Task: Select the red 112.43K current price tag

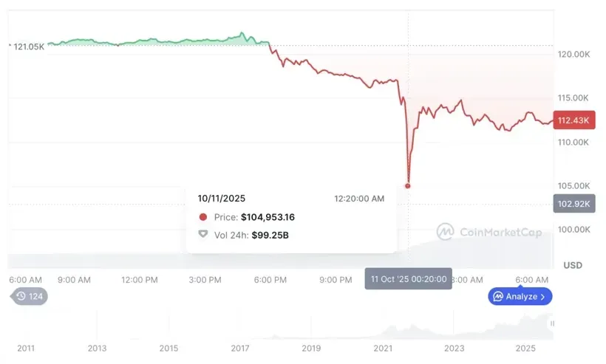Action: point(573,120)
